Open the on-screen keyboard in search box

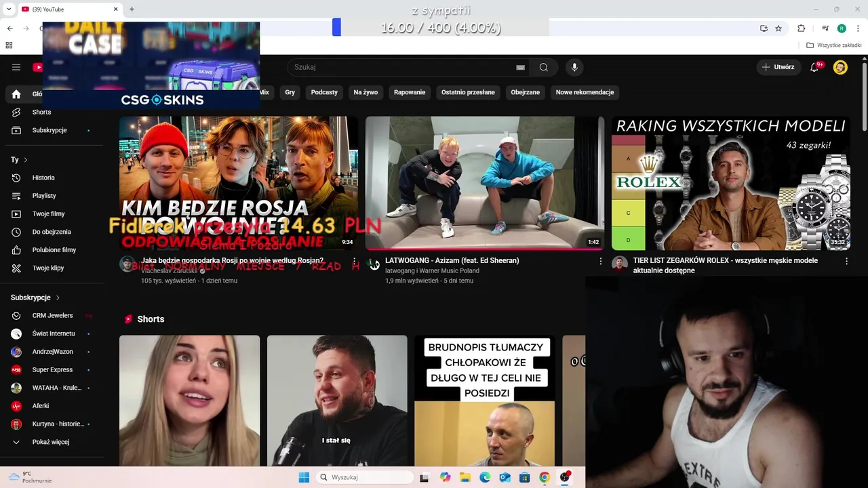pyautogui.click(x=520, y=67)
